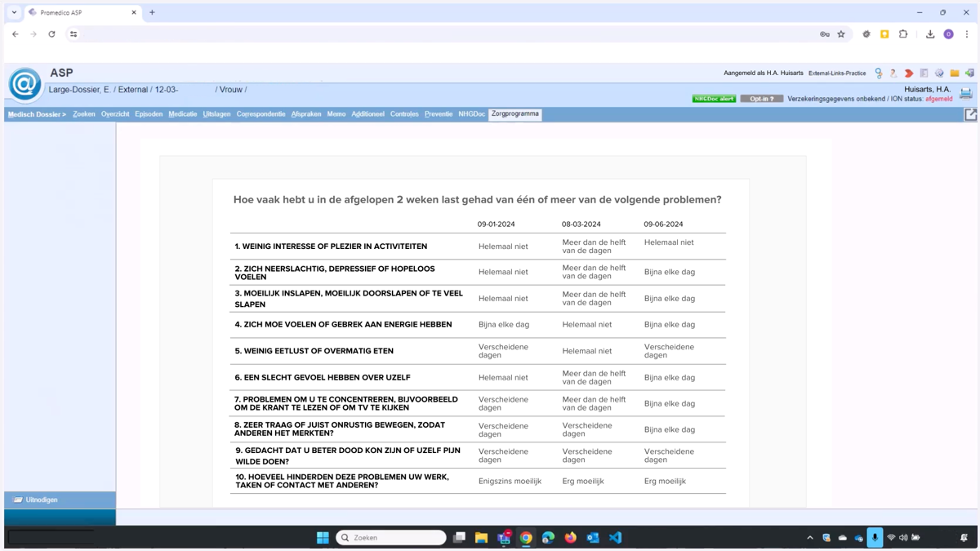Viewport: 980px width, 551px height.
Task: Click question 5 WEINIG EETLUST OF OVERMATIG ETEN
Action: click(314, 351)
